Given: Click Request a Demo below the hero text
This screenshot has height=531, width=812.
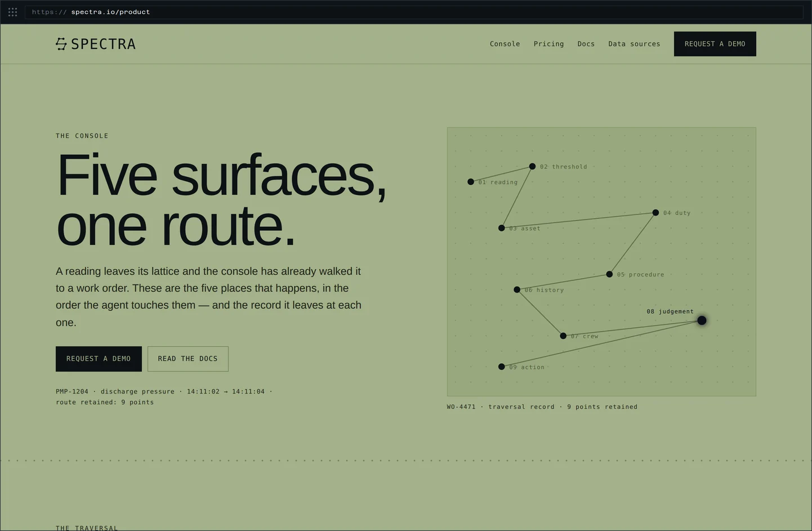Looking at the screenshot, I should [99, 359].
